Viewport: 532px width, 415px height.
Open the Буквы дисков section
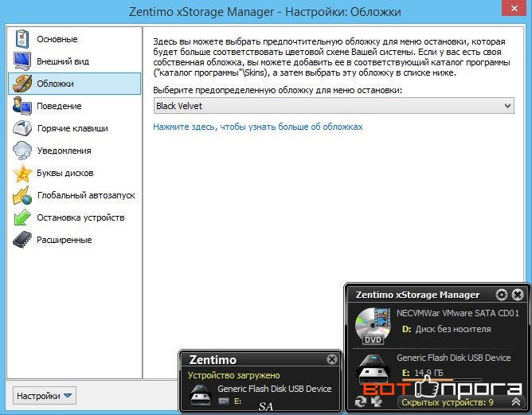[x=74, y=173]
